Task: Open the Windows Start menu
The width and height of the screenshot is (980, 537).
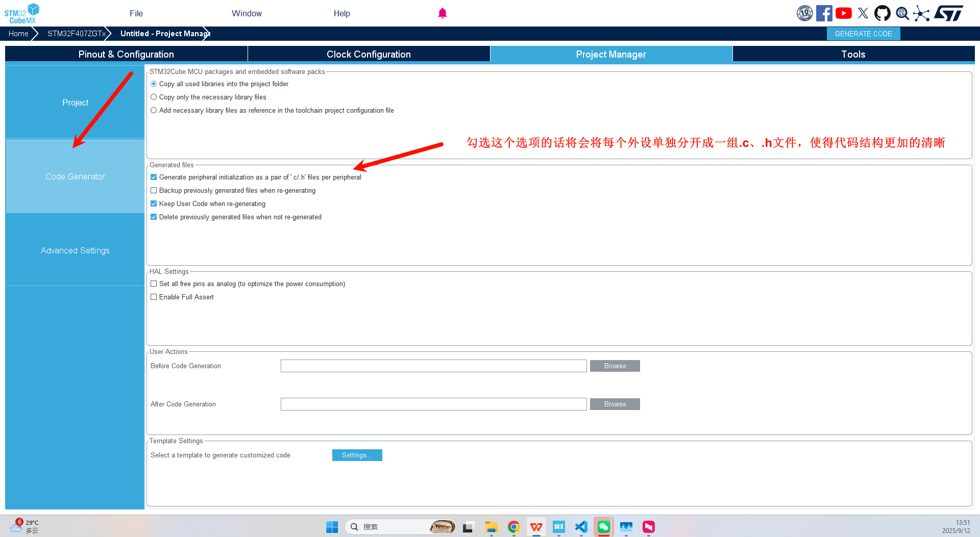Action: coord(332,527)
